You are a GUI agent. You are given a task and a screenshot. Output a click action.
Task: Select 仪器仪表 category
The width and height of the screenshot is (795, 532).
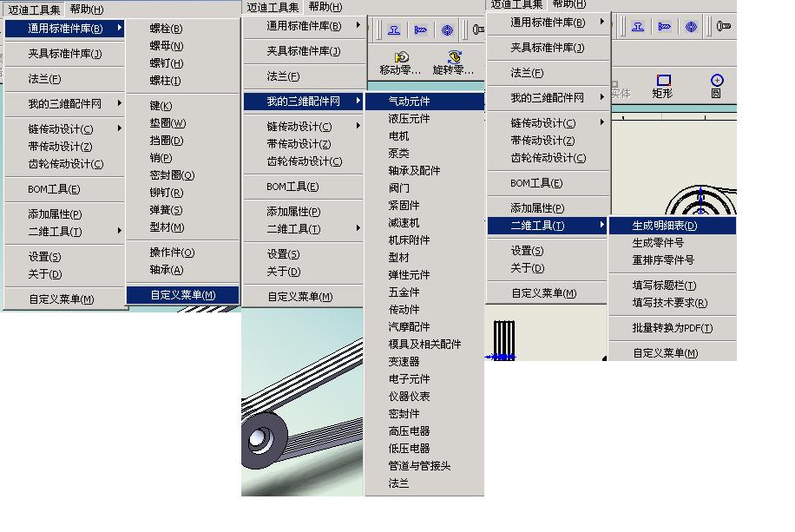click(x=409, y=396)
